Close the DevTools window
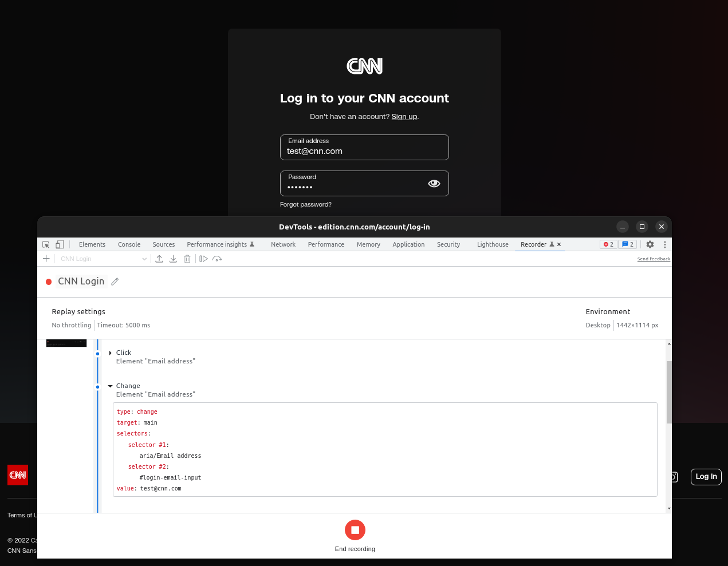Image resolution: width=728 pixels, height=566 pixels. point(662,227)
